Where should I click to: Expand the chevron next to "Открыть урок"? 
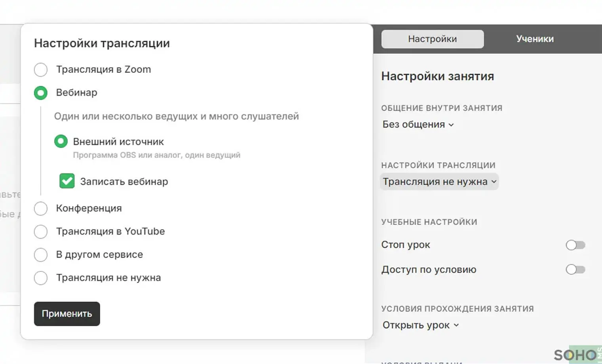(x=457, y=325)
